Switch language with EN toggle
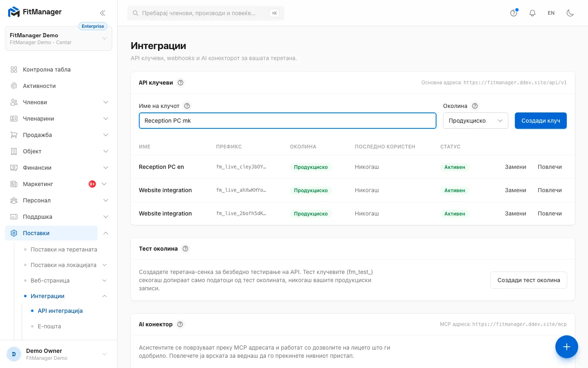588x368 pixels. tap(551, 13)
